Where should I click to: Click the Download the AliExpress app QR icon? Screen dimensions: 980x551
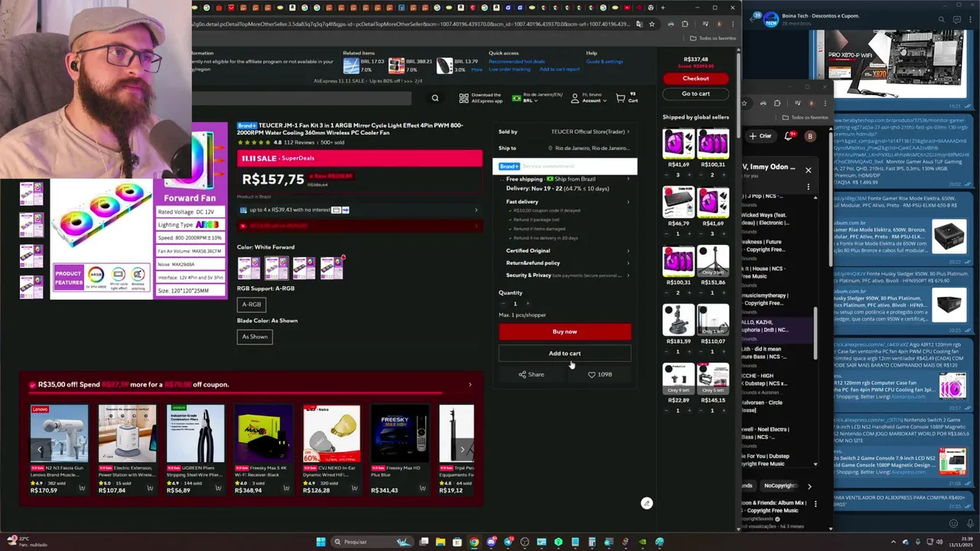464,98
